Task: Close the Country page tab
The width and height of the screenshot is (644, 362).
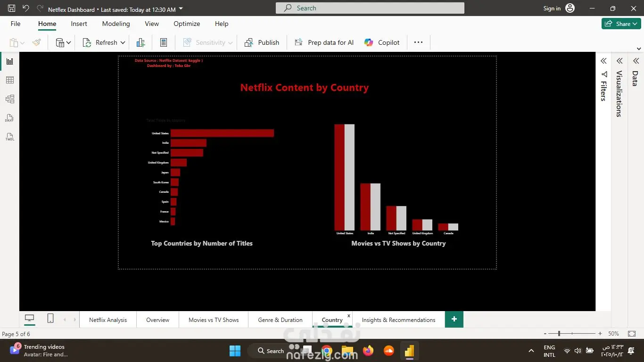Action: [x=349, y=315]
